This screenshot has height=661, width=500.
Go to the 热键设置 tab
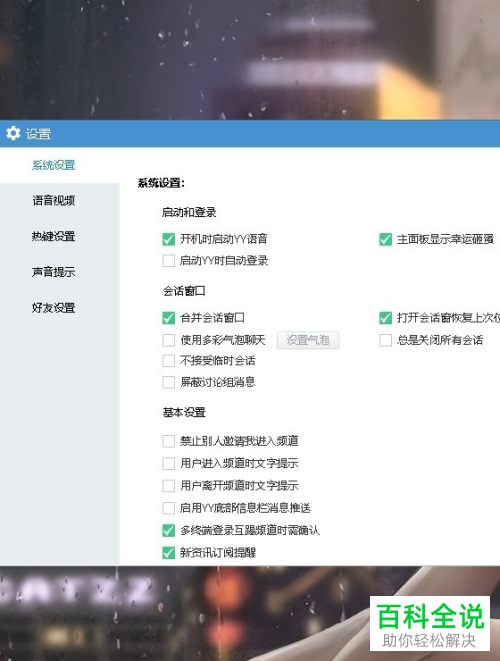54,236
